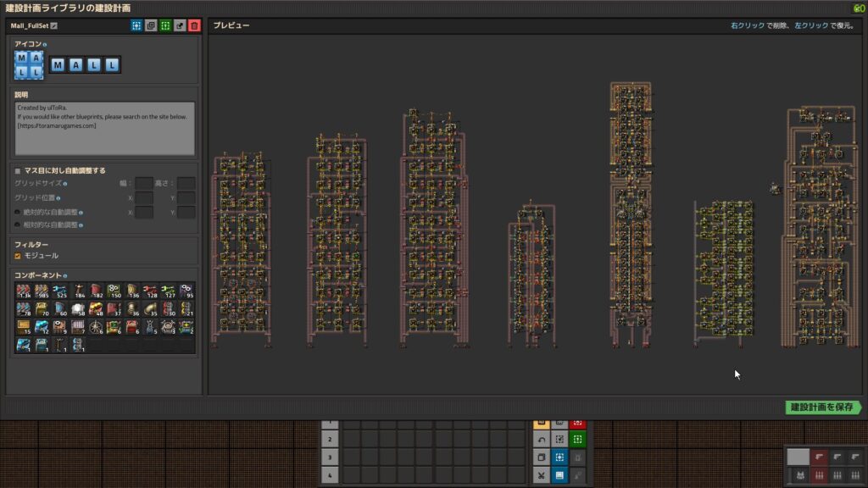
Task: Click the 'Created by ulToRa.' description line
Action: (x=42, y=108)
